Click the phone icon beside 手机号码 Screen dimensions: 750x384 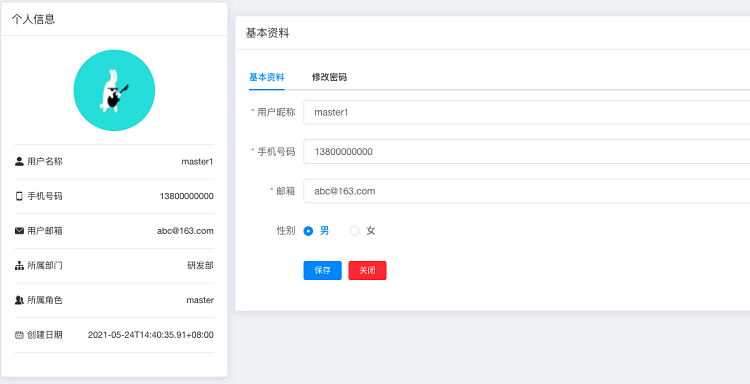pos(19,196)
